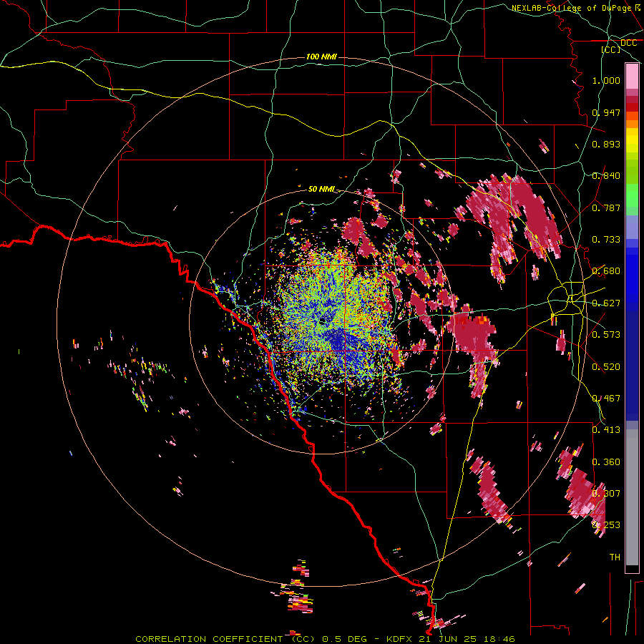Click the 21 JUN 25 date text
This screenshot has width=644, height=644.
[448, 639]
